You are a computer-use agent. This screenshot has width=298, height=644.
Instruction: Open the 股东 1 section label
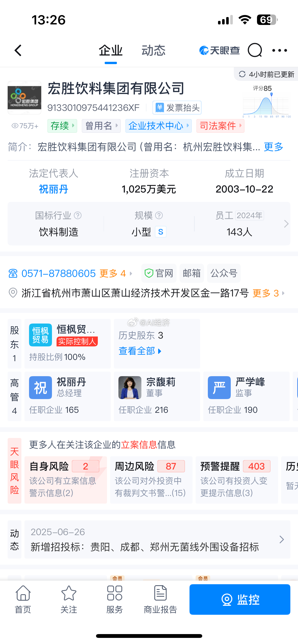pyautogui.click(x=15, y=344)
